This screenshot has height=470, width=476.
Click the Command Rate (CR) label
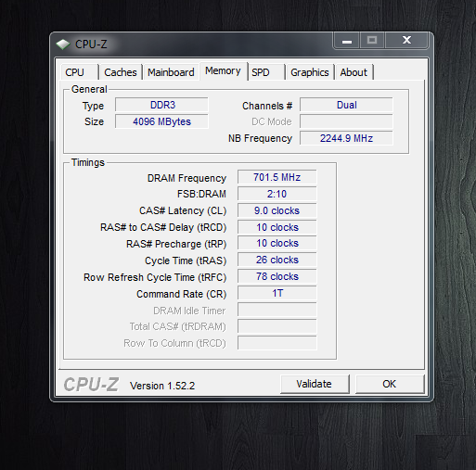(182, 294)
